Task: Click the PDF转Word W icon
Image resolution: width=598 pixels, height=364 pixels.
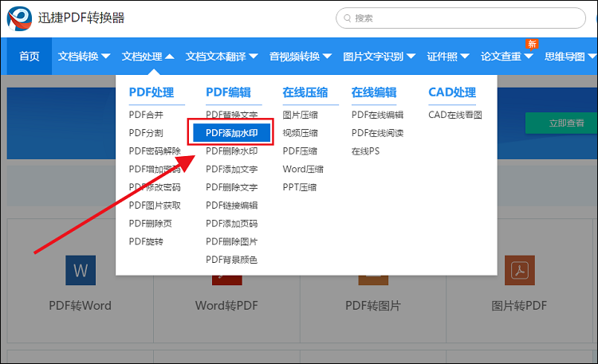Action: pyautogui.click(x=81, y=270)
